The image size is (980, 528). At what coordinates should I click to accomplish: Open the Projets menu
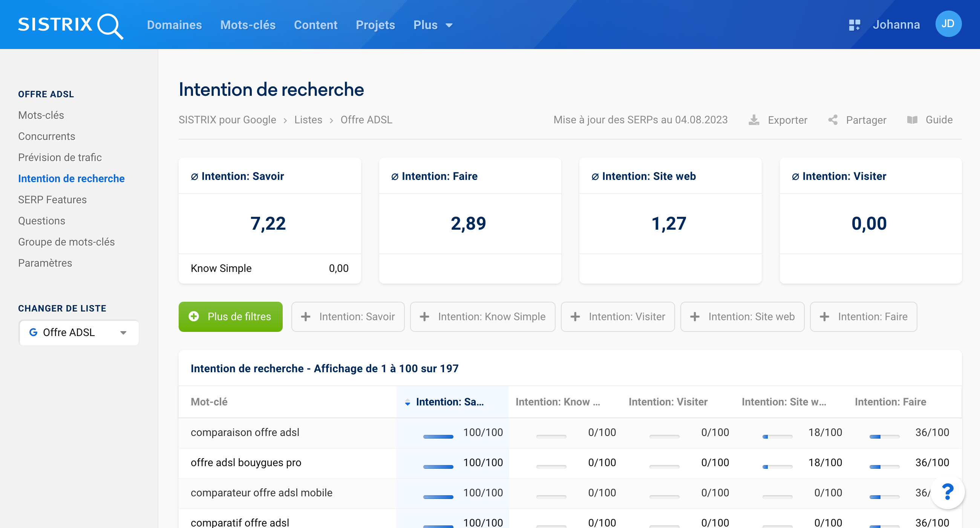[375, 25]
